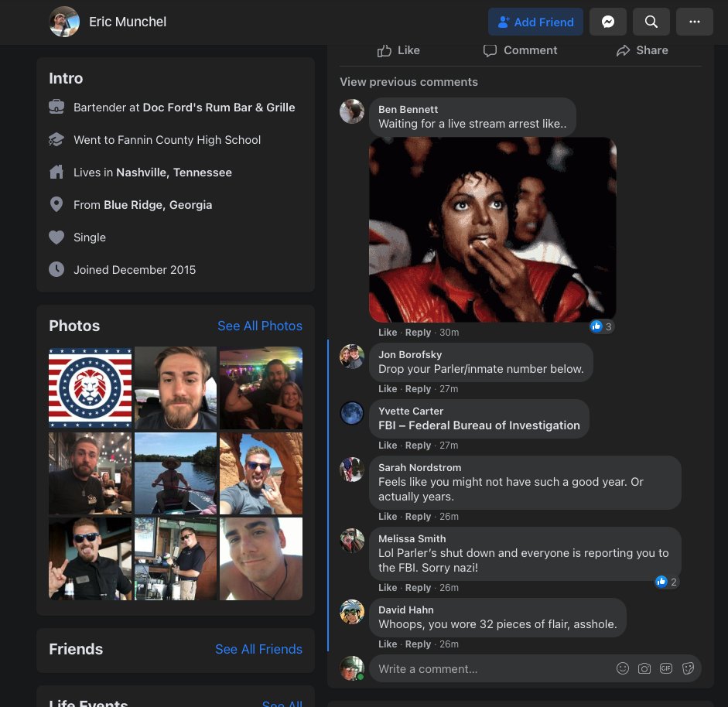Open the three-dot more options menu

coord(694,22)
